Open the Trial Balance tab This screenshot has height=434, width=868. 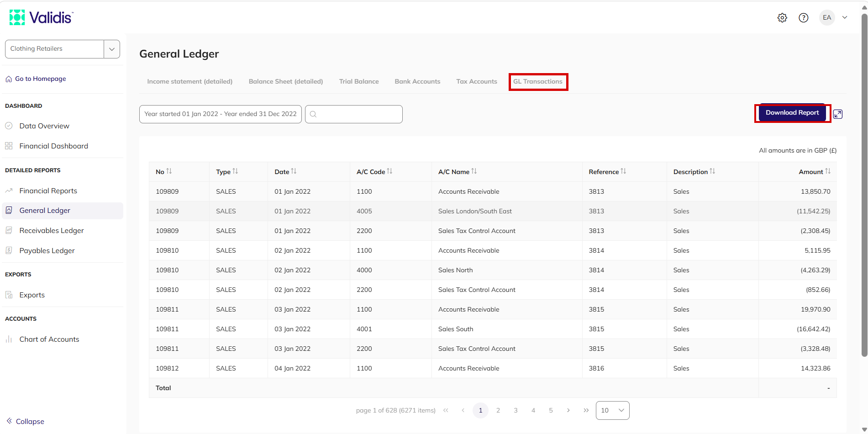pos(359,82)
